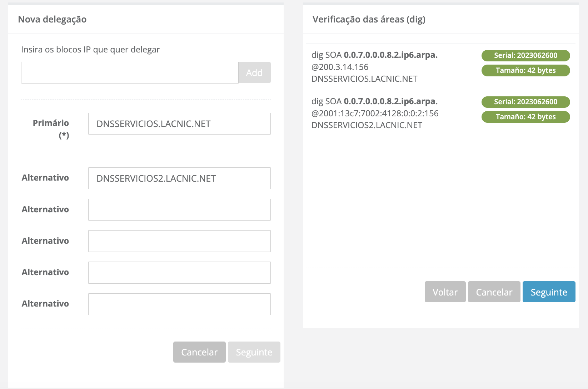
Task: Cancel the dig verification panel
Action: [x=494, y=292]
